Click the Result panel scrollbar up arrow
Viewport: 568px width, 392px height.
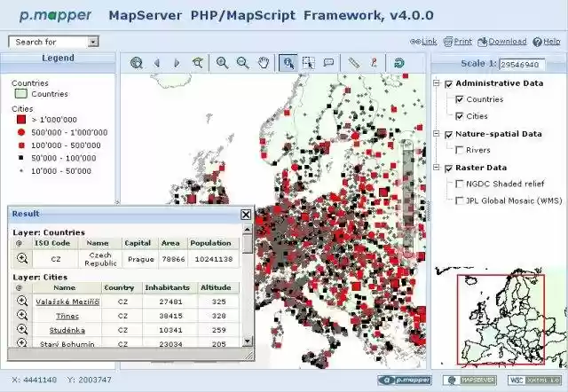coord(248,229)
